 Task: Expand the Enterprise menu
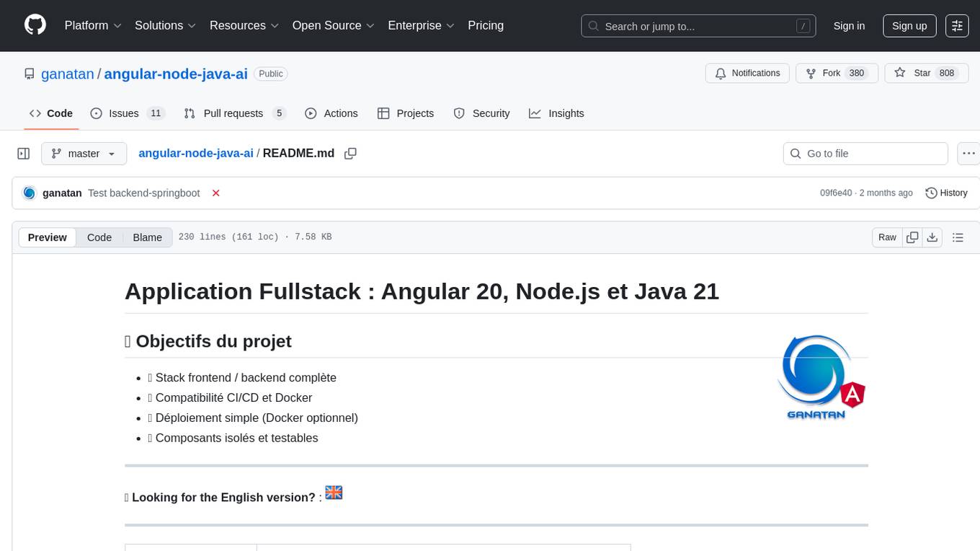tap(422, 25)
